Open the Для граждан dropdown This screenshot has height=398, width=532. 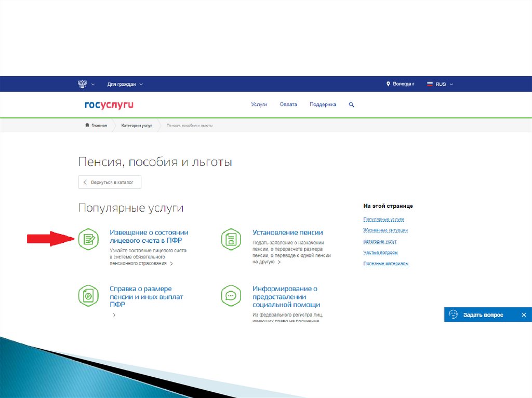tap(125, 85)
